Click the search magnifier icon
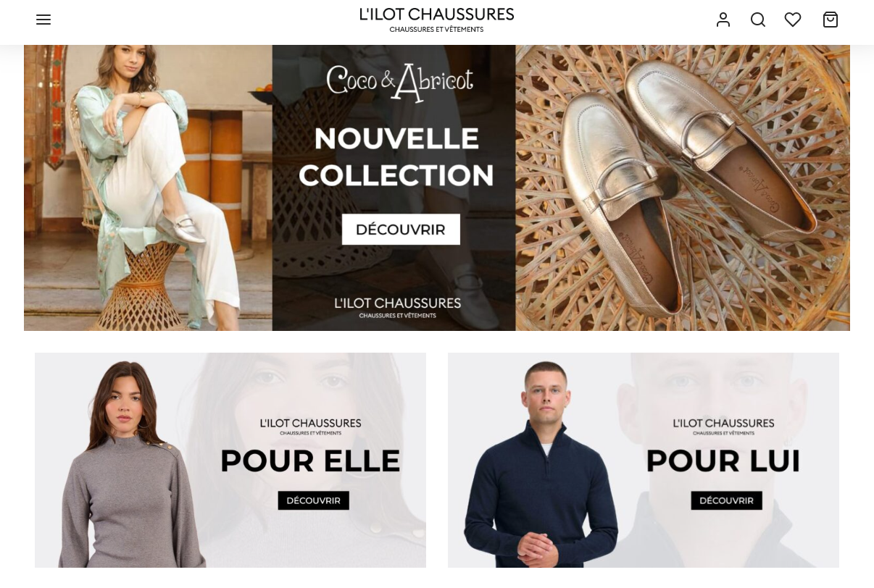874x588 pixels. pos(758,20)
